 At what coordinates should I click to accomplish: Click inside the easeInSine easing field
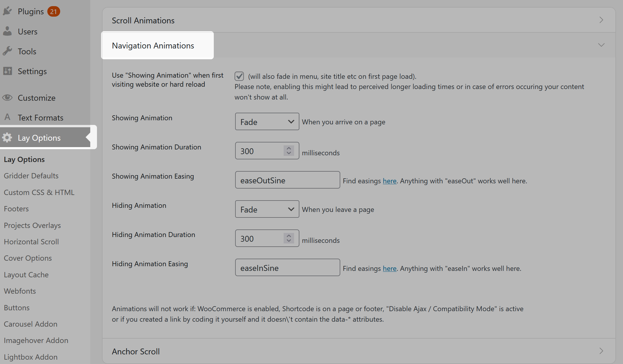(287, 267)
